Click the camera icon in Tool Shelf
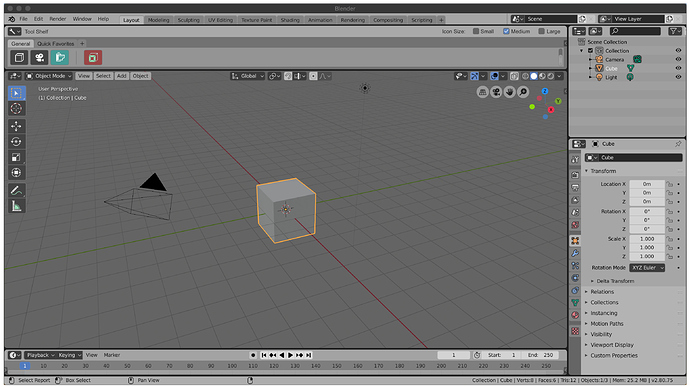This screenshot has height=387, width=690. [40, 58]
